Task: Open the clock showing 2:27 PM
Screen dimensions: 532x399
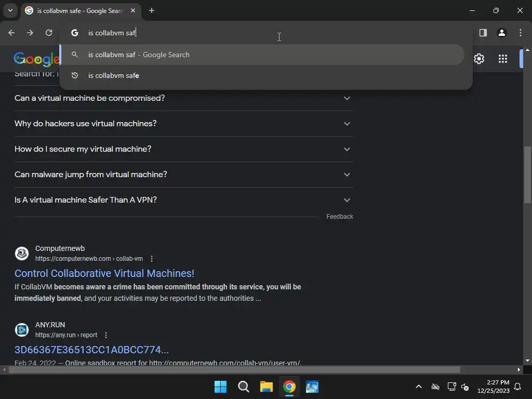Action: [494, 387]
